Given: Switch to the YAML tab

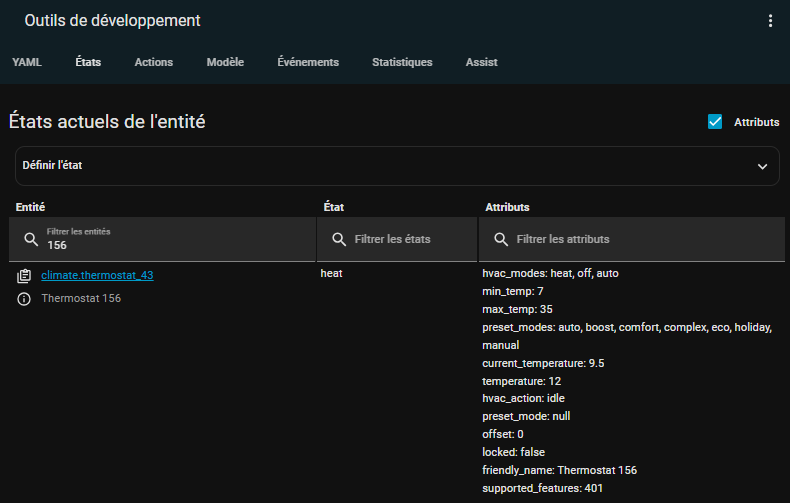Looking at the screenshot, I should click(27, 62).
